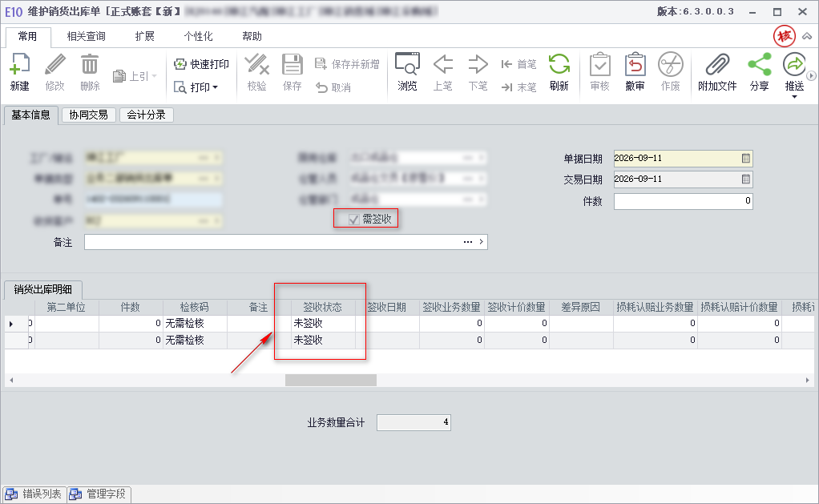819x504 pixels.
Task: Click the 删除 trash icon
Action: pyautogui.click(x=90, y=65)
